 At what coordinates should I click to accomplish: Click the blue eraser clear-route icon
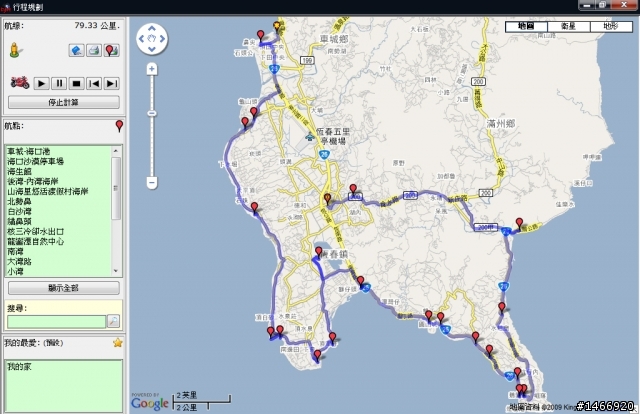76,50
